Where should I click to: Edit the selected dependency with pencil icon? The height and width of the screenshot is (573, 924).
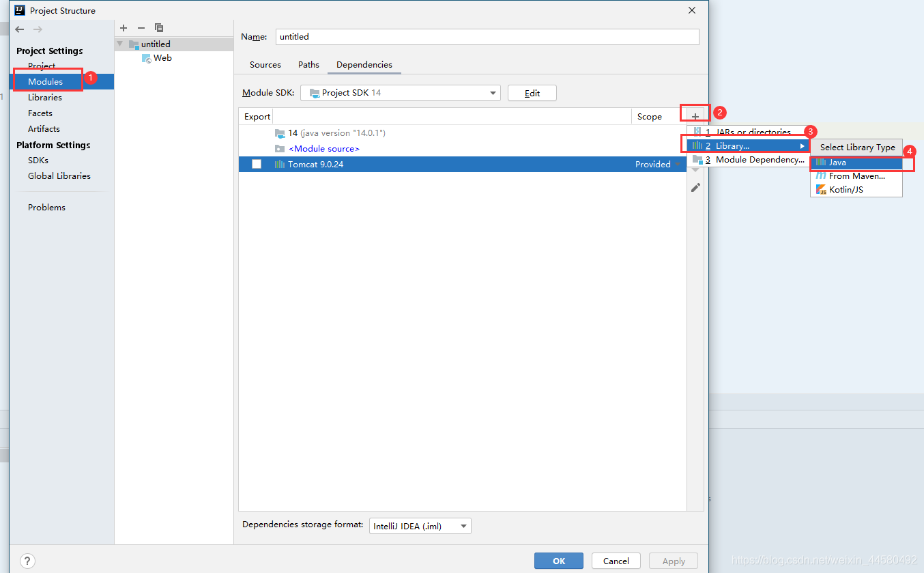coord(695,187)
